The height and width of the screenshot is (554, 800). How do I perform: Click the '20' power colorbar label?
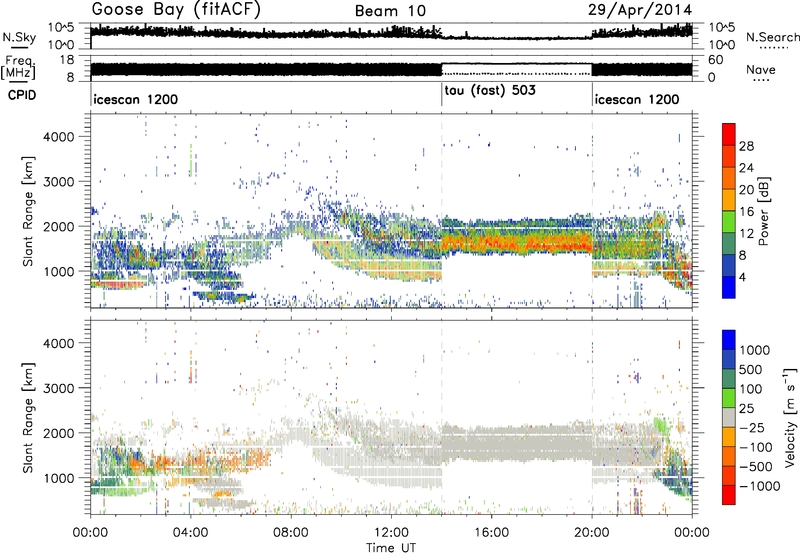(746, 190)
